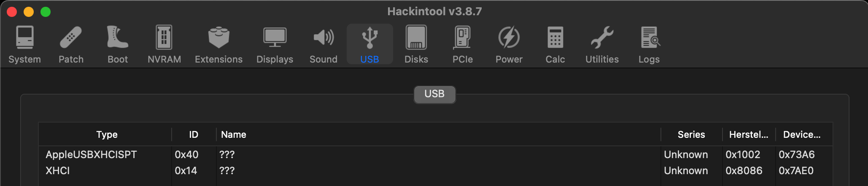Select the Disks drive icon
This screenshot has width=868, height=186.
pyautogui.click(x=416, y=38)
